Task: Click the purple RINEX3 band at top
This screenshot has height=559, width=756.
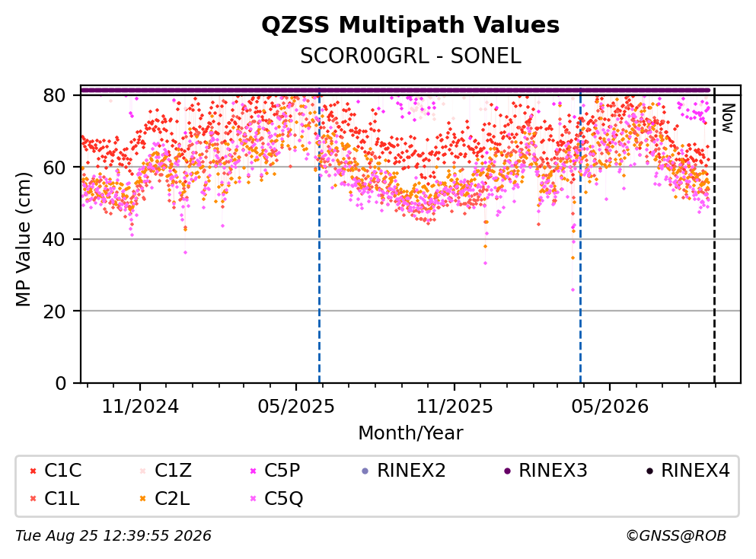Action: point(395,90)
